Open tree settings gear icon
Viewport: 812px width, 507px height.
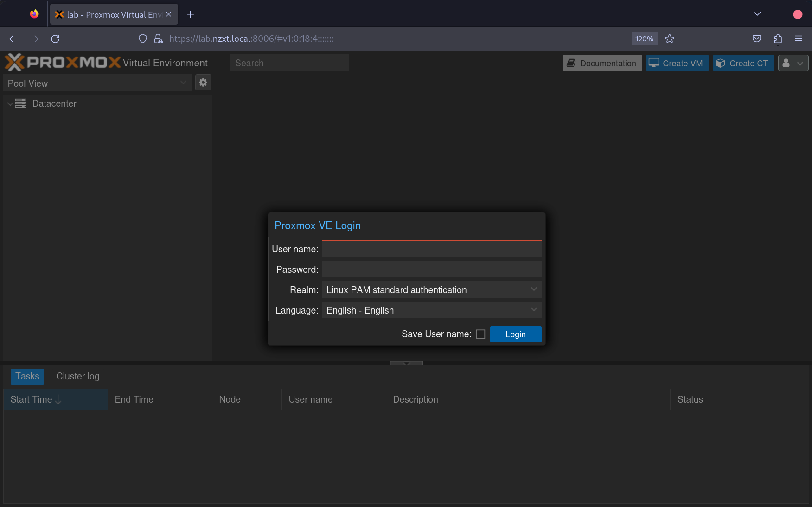coord(203,83)
